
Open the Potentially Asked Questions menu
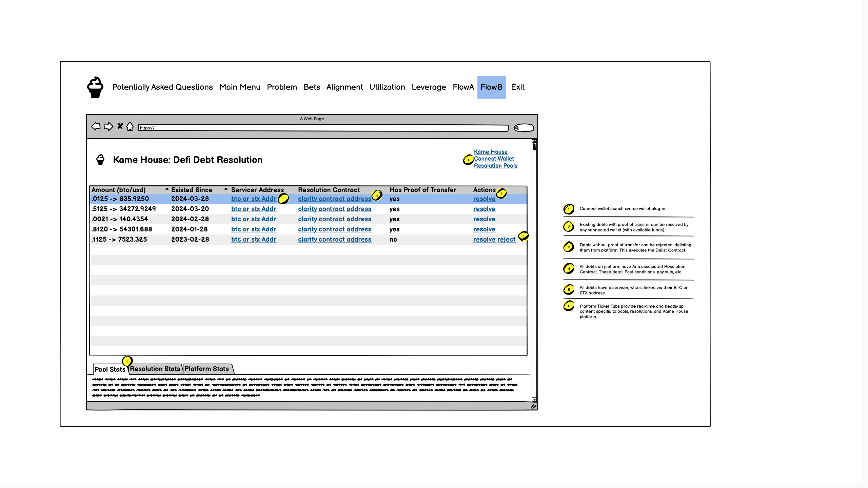tap(162, 87)
